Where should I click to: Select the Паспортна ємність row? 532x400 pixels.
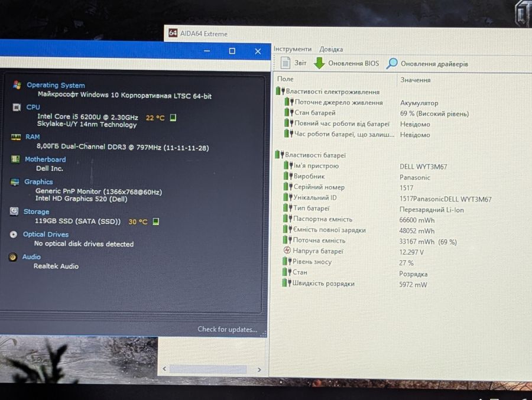click(359, 219)
